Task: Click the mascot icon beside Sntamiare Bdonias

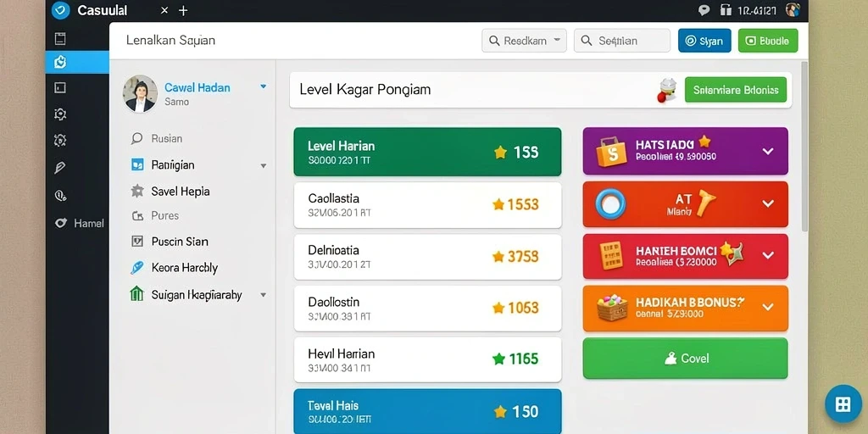Action: [667, 90]
